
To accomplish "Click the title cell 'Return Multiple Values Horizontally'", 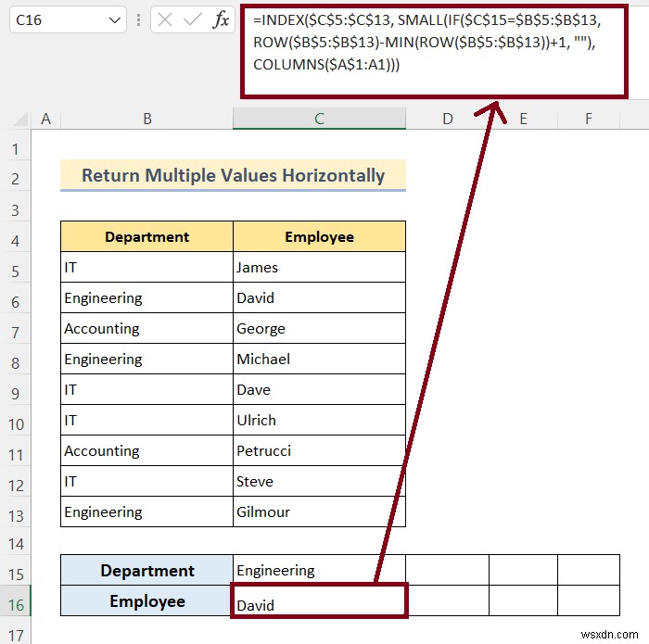I will pos(233,175).
